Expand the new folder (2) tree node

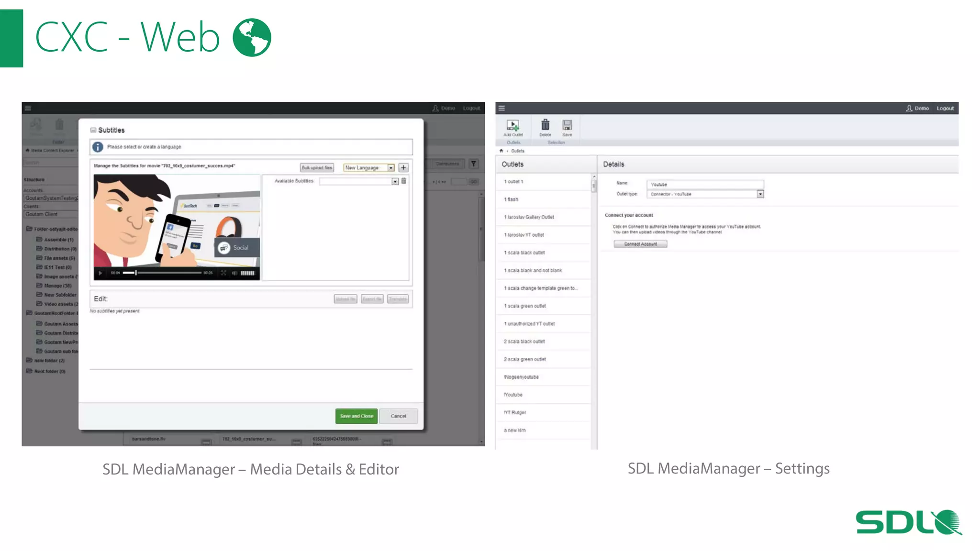(29, 361)
